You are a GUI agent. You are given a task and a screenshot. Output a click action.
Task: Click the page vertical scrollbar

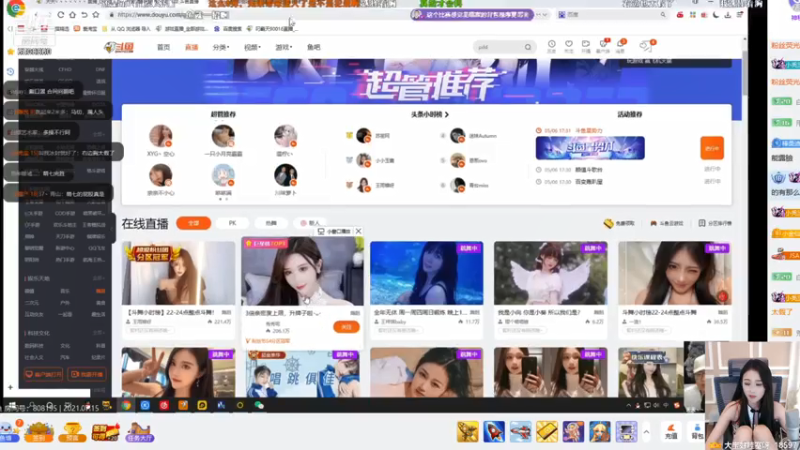point(744,73)
